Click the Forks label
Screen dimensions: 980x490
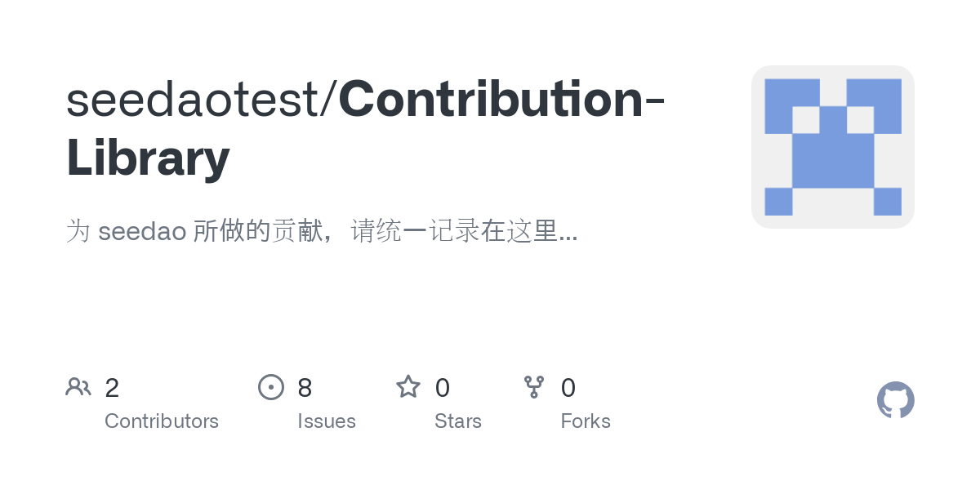[x=586, y=421]
